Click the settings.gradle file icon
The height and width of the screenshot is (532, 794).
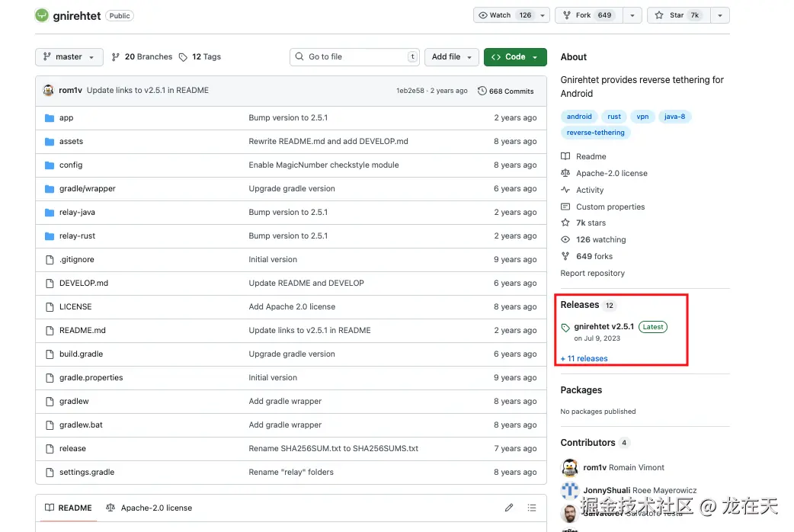[49, 473]
